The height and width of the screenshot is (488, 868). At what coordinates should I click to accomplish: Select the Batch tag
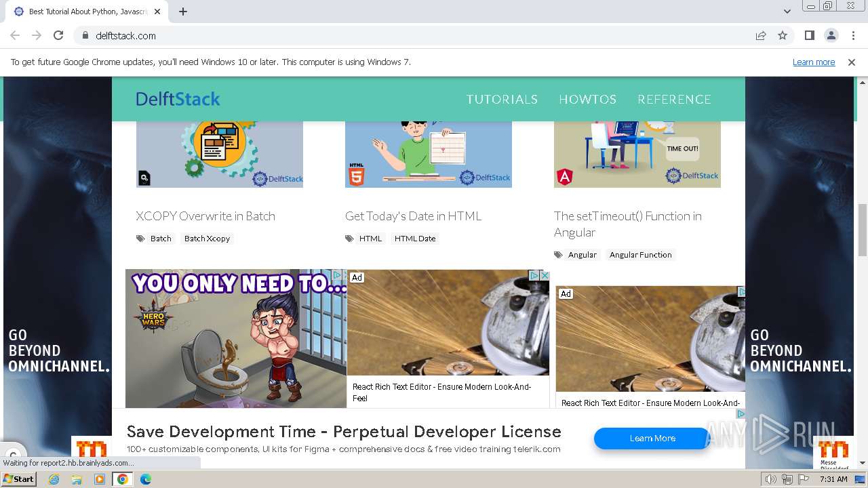[161, 239]
